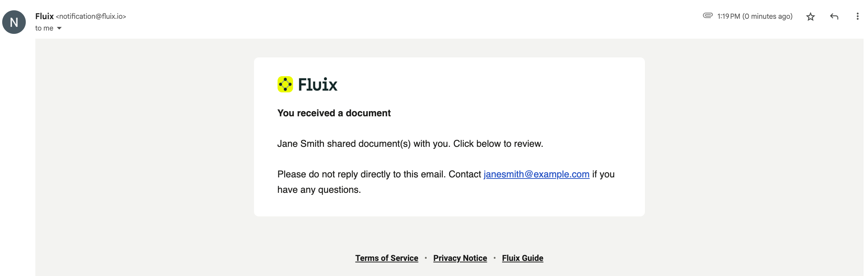The image size is (868, 276).
Task: Click the yellow Fluix logo icon
Action: 285,84
